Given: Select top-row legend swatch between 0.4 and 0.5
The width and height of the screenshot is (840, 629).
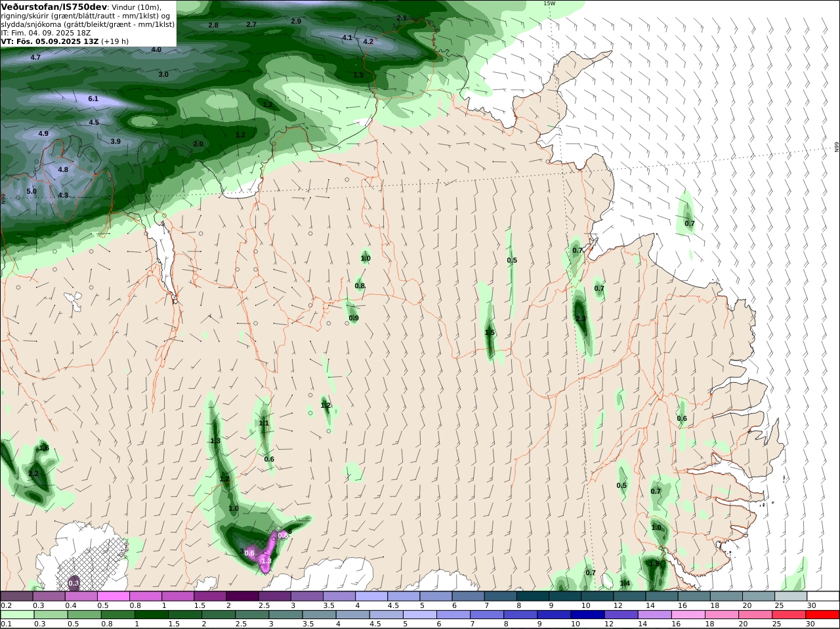Looking at the screenshot, I should pos(81,596).
